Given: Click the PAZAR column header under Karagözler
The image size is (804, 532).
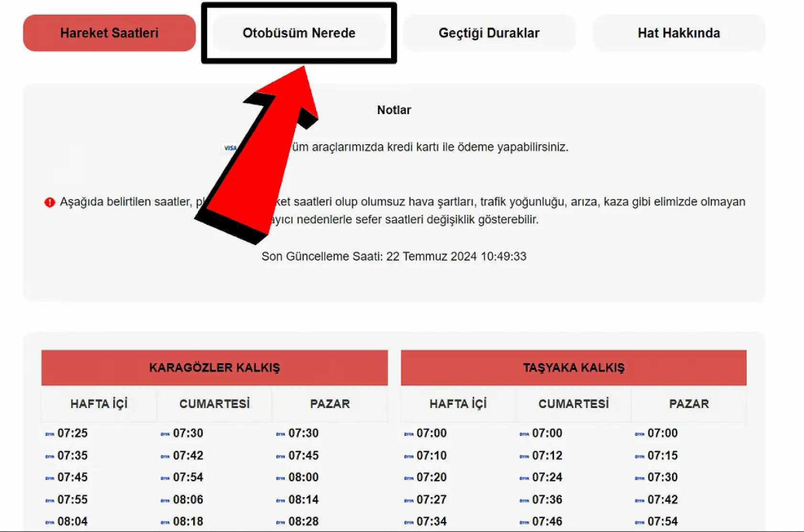Looking at the screenshot, I should 330,404.
